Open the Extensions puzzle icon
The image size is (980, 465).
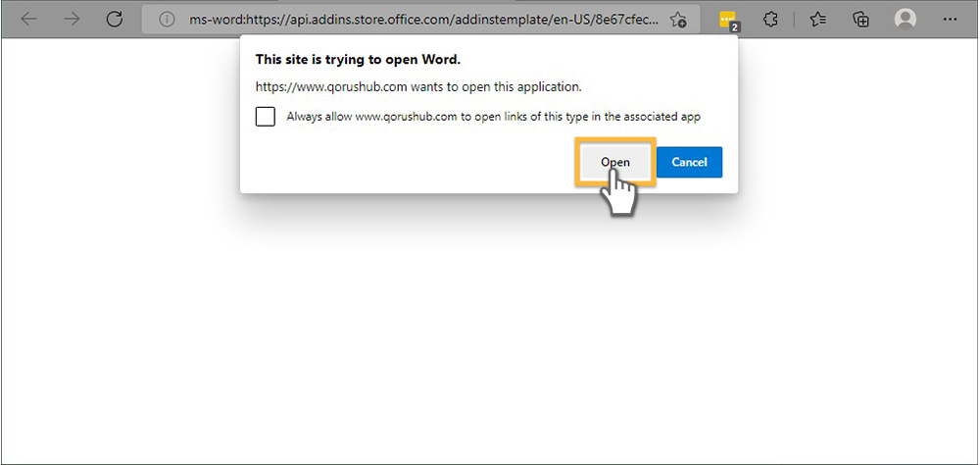[x=770, y=20]
